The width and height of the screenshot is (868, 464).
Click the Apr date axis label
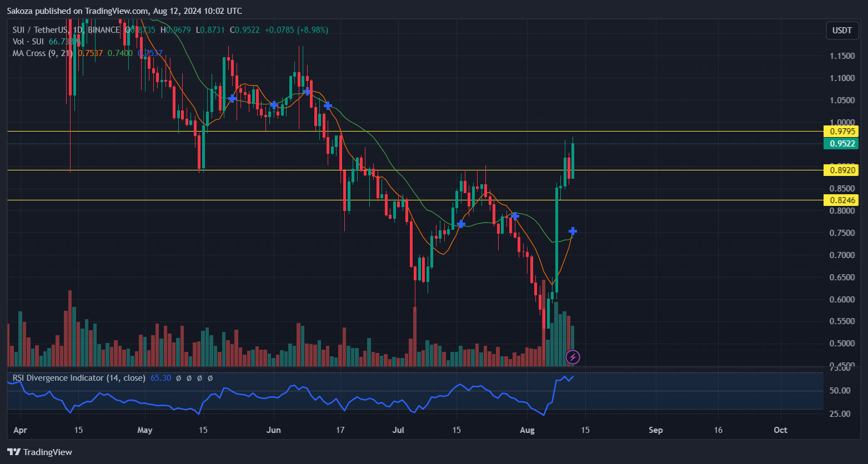click(x=19, y=430)
